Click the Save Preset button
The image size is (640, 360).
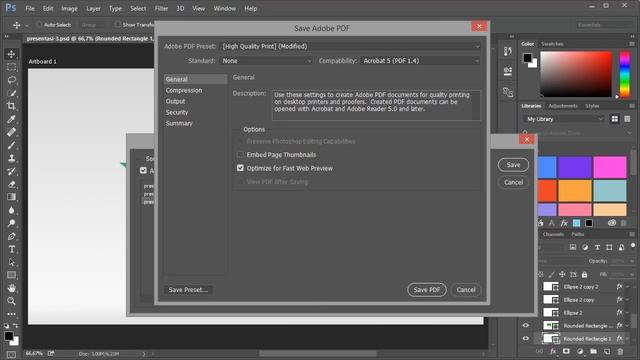(188, 290)
